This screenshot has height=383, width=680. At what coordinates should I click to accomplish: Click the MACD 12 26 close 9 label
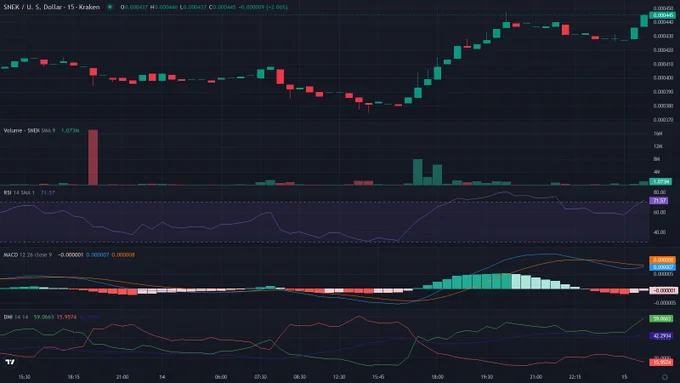pyautogui.click(x=27, y=255)
